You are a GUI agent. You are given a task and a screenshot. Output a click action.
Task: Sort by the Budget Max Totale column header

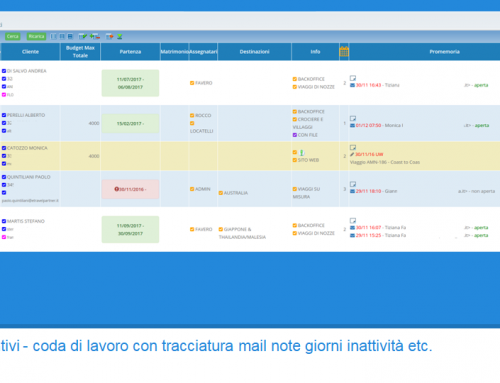pyautogui.click(x=80, y=52)
